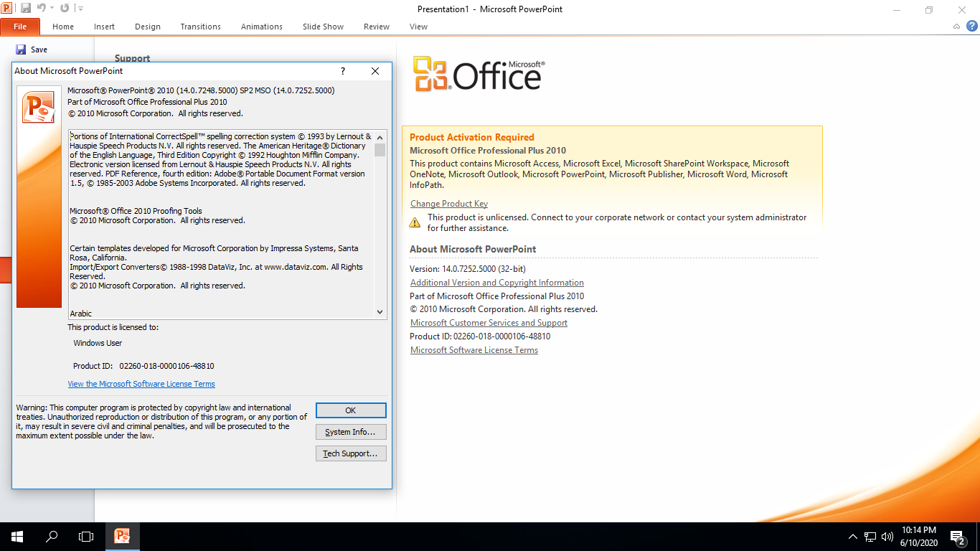Open the Animations tab

(262, 27)
